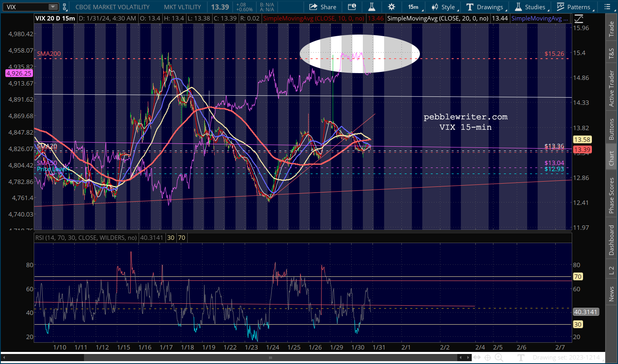Screen dimensions: 618x364
Task: Click the Share button in the toolbar
Action: pyautogui.click(x=323, y=7)
